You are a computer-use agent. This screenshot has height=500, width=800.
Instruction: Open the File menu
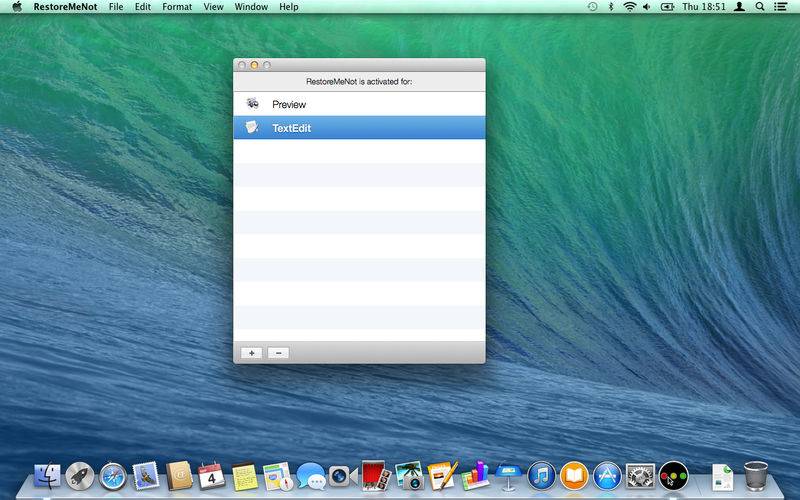click(x=116, y=7)
